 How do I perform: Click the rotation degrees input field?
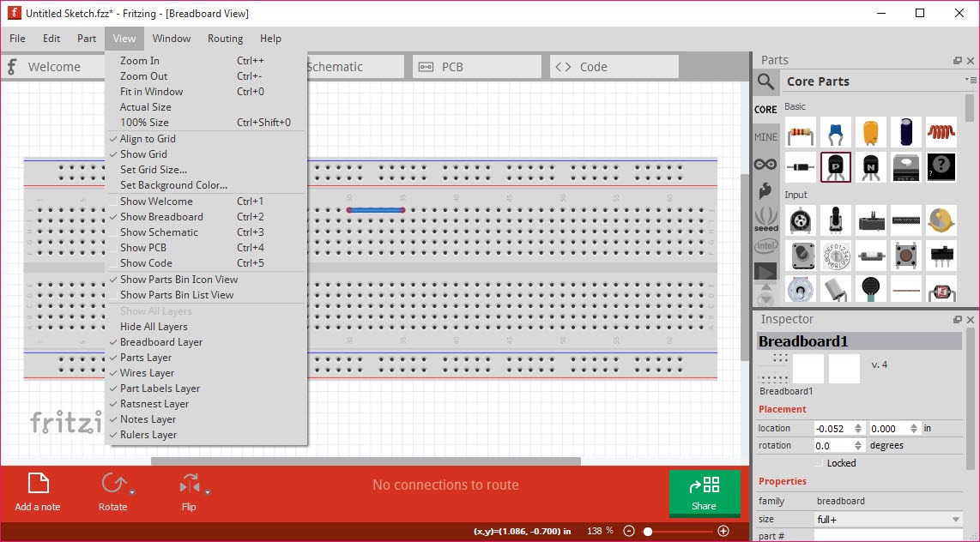click(833, 446)
